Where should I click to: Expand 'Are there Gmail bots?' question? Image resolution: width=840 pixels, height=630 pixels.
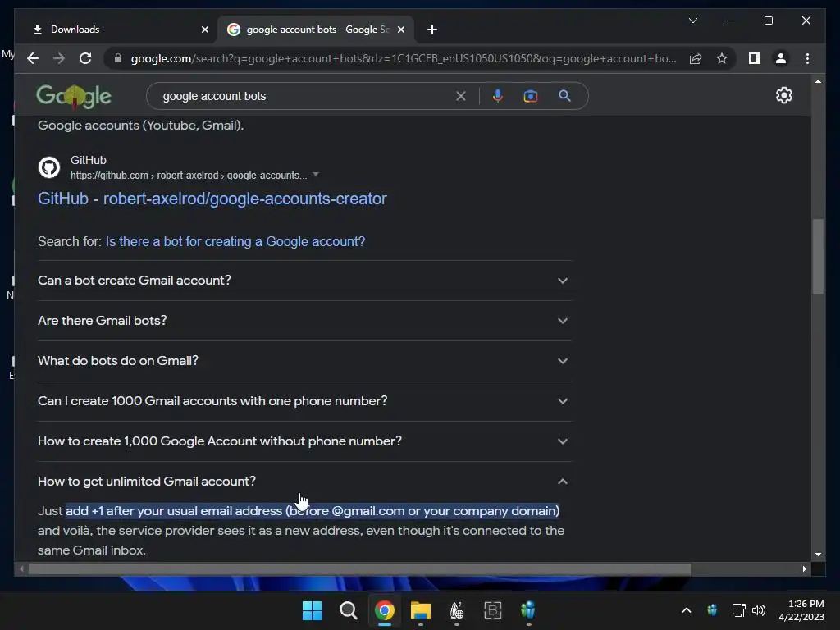304,321
